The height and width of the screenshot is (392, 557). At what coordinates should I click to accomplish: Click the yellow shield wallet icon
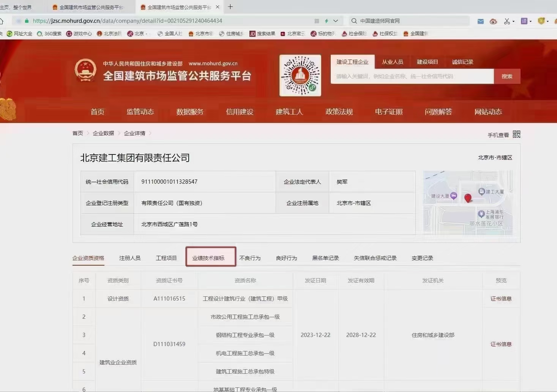point(541,21)
